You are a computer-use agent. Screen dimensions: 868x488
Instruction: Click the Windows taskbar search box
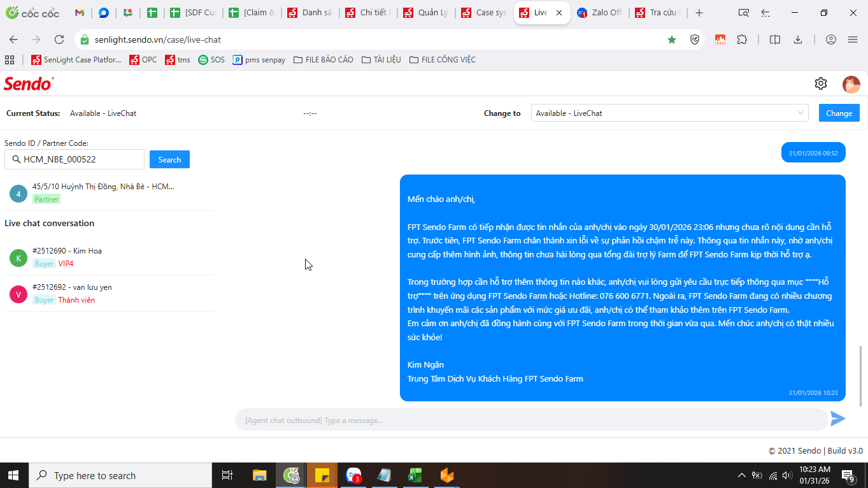coord(120,475)
